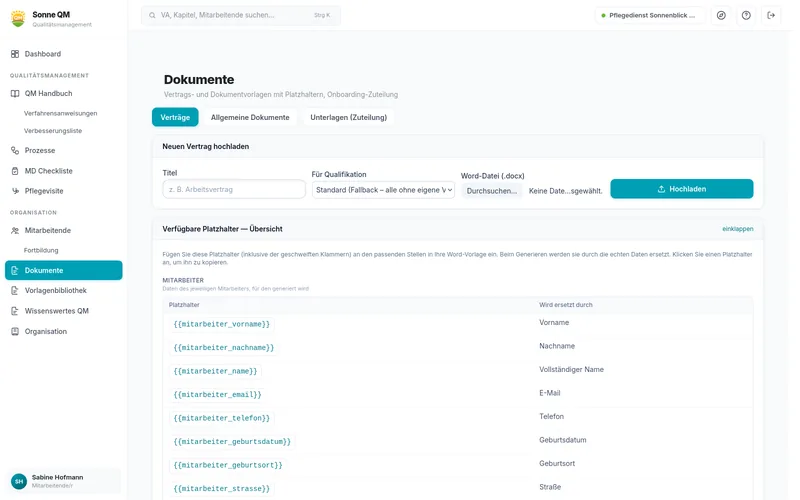Click the MD Checkliste label
Image resolution: width=800 pixels, height=500 pixels.
click(48, 171)
